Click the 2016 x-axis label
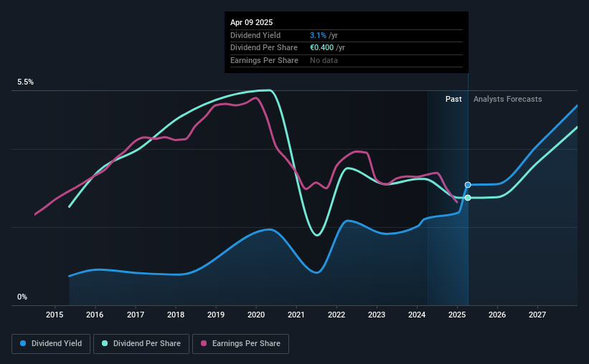The width and height of the screenshot is (589, 364). coord(95,315)
